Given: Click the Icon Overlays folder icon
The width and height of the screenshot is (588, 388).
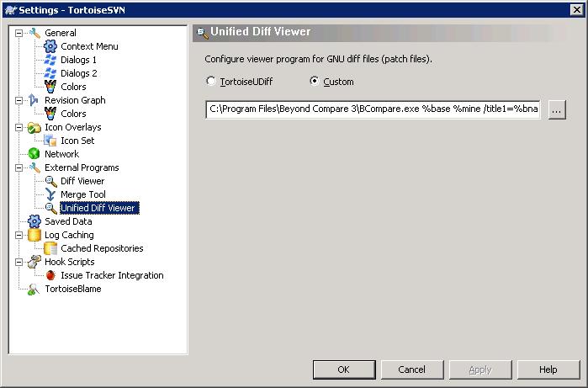Looking at the screenshot, I should pyautogui.click(x=34, y=128).
